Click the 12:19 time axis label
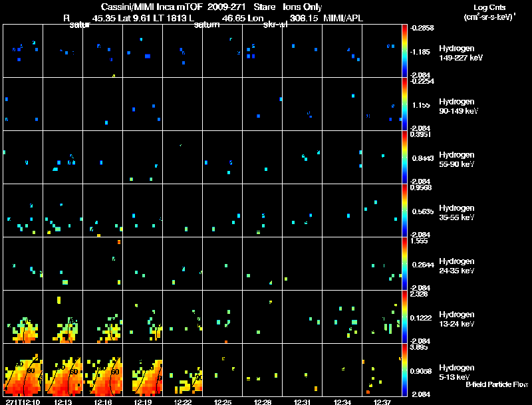This screenshot has height=405, width=532. coord(142,402)
